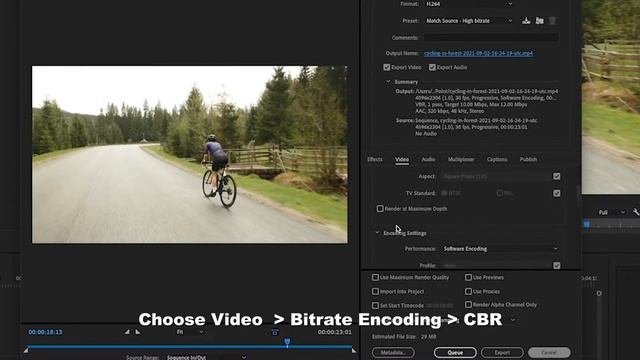Click the duration timecode 00:00:23:01
The width and height of the screenshot is (640, 360).
pyautogui.click(x=335, y=332)
